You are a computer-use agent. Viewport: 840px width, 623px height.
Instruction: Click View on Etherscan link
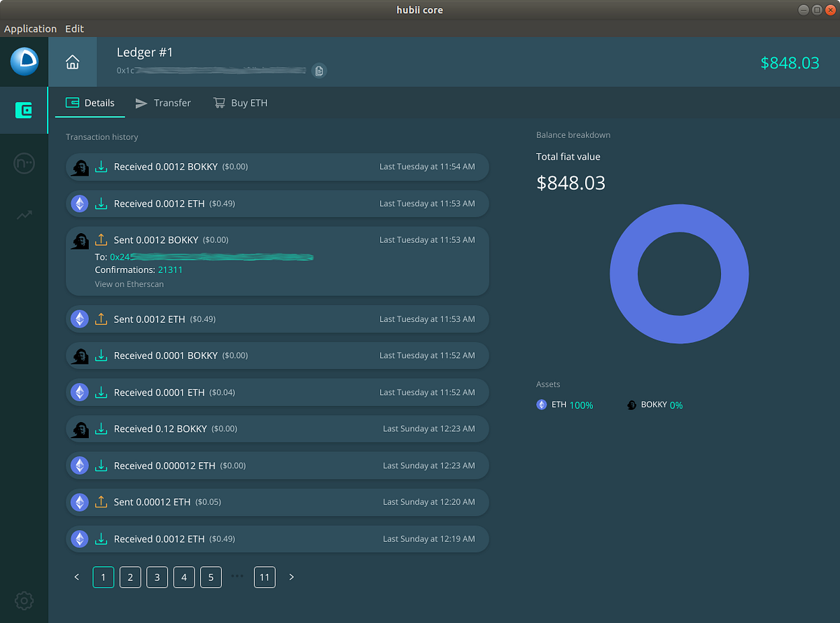[x=129, y=284]
